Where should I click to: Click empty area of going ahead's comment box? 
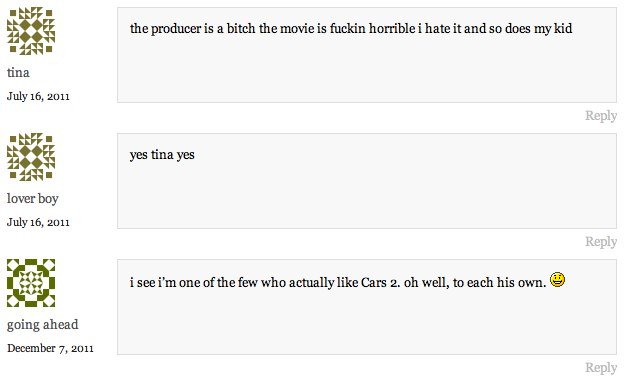[x=367, y=322]
